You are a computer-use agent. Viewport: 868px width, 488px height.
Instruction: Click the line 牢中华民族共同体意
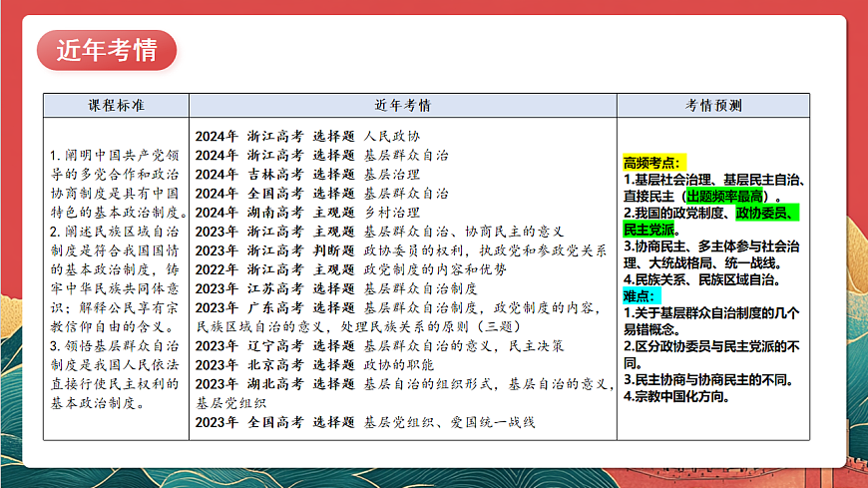pyautogui.click(x=115, y=289)
